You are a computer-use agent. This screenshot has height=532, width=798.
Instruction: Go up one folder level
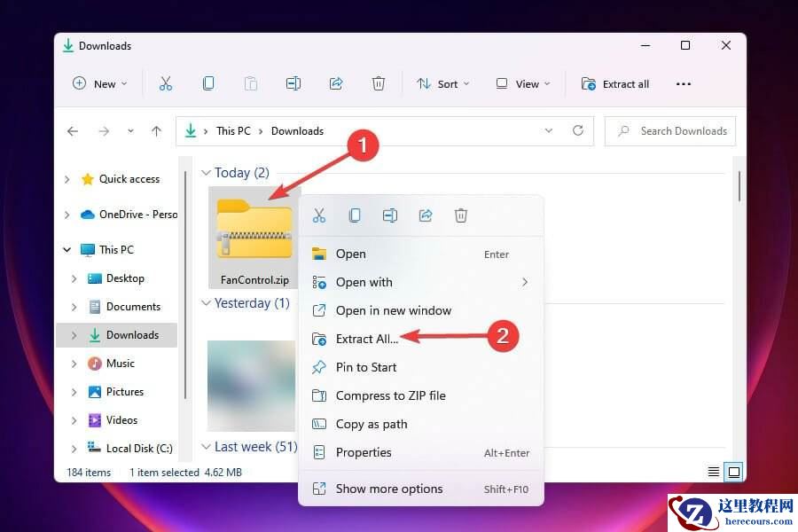click(x=156, y=131)
